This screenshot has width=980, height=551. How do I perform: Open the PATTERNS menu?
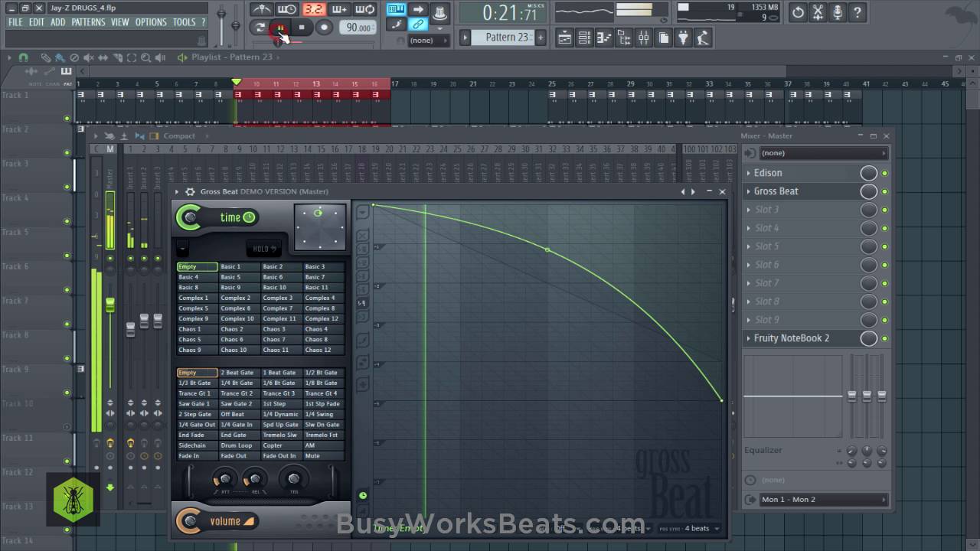(x=88, y=22)
